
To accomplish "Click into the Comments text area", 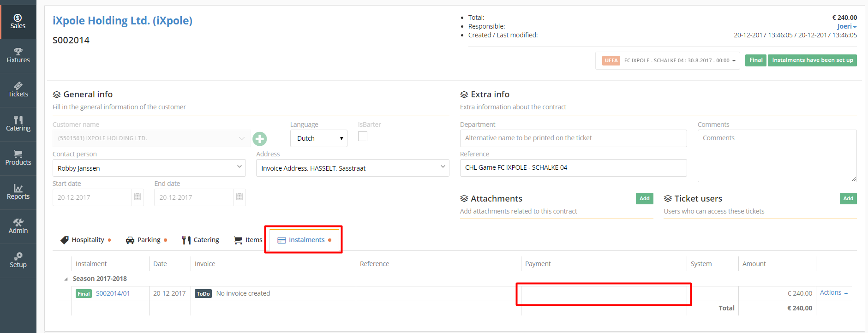I will pos(777,156).
